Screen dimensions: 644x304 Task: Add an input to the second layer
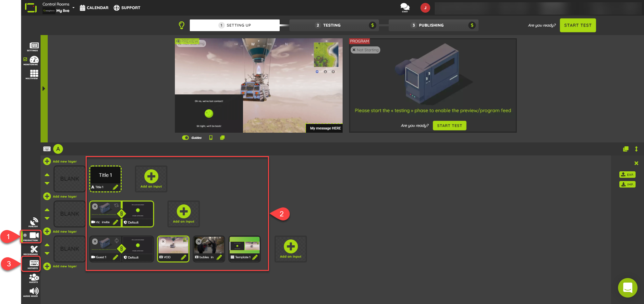click(184, 214)
